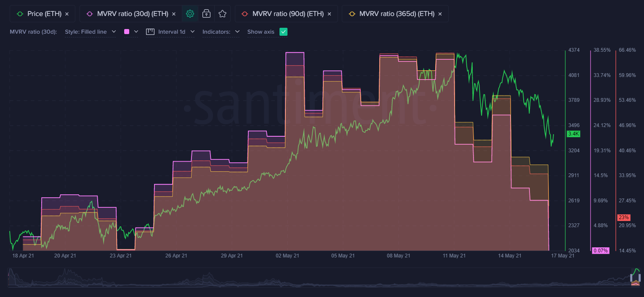Click the MVRV ratio (30d) metric marker icon
This screenshot has width=644, height=297.
click(x=89, y=13)
